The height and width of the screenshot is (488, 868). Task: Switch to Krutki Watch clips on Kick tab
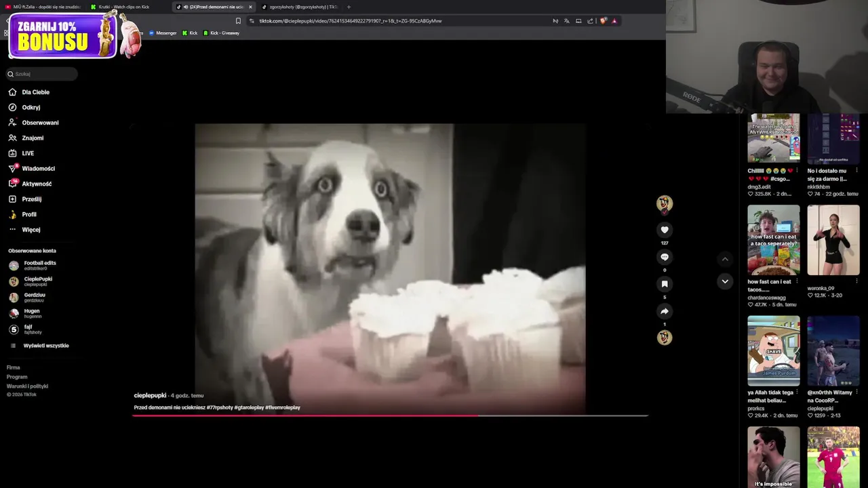pyautogui.click(x=125, y=7)
